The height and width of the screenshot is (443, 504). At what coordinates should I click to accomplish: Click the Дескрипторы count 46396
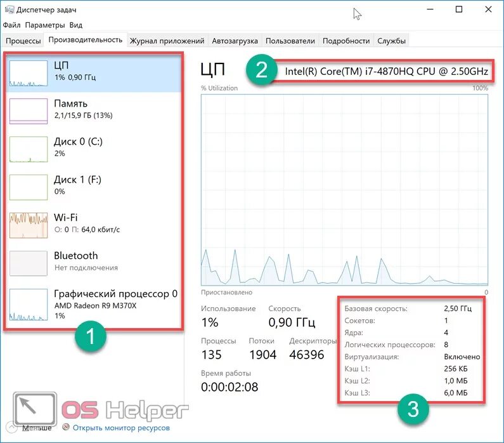coord(307,355)
